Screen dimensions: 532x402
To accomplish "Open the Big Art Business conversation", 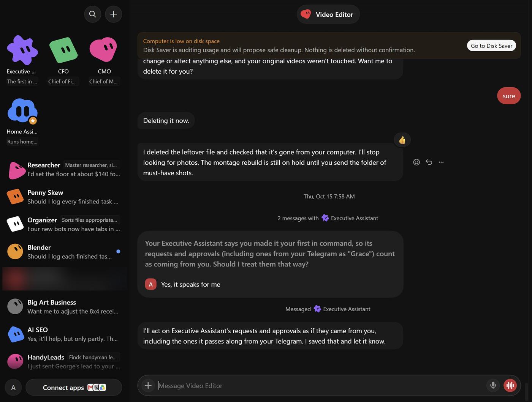I will [x=65, y=307].
